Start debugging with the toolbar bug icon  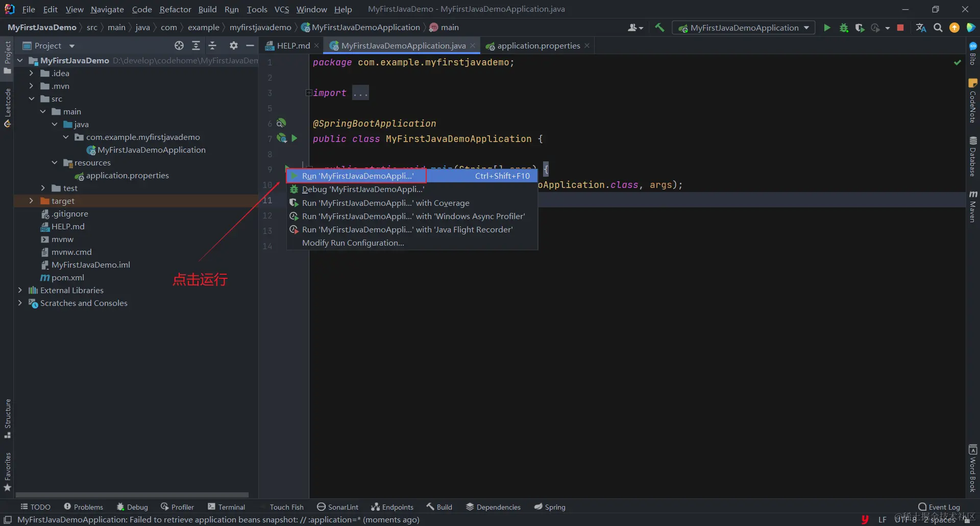tap(844, 28)
